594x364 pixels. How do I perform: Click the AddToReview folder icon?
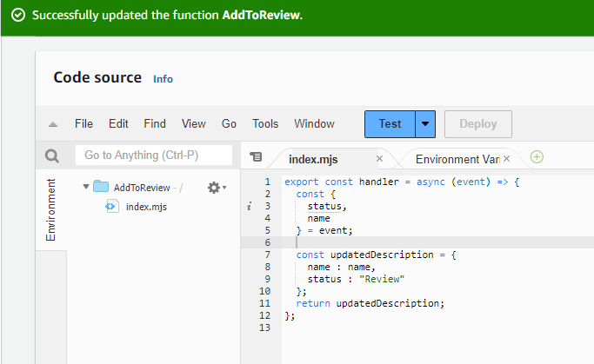pos(101,187)
